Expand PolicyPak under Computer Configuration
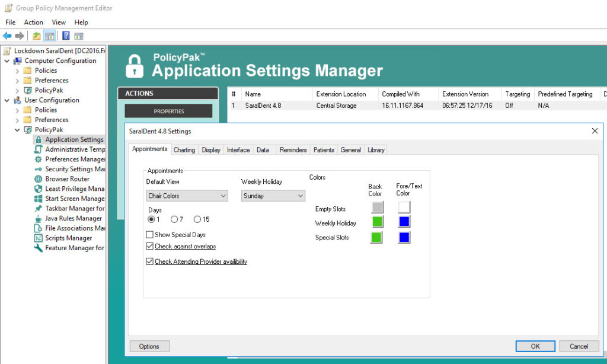Image resolution: width=607 pixels, height=364 pixels. pos(17,91)
